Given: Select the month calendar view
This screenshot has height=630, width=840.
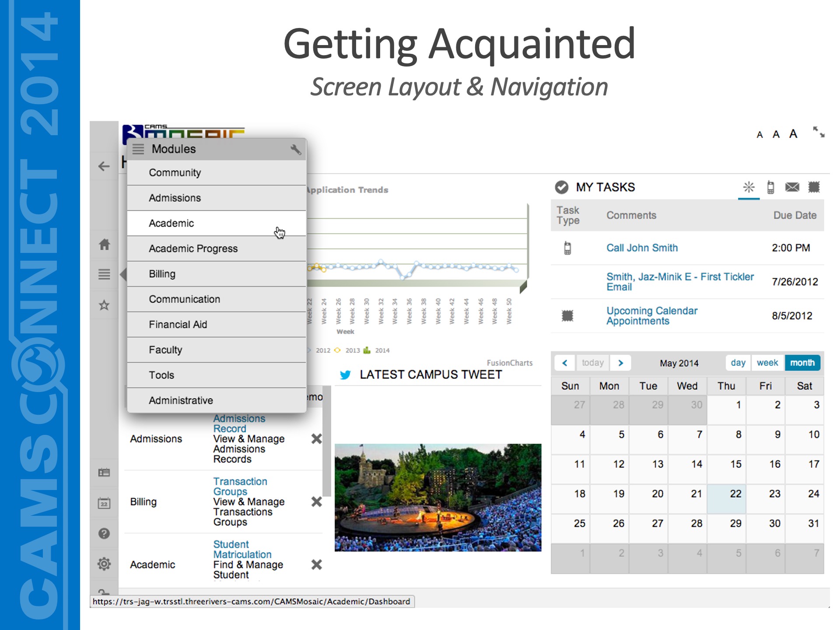Looking at the screenshot, I should click(802, 363).
